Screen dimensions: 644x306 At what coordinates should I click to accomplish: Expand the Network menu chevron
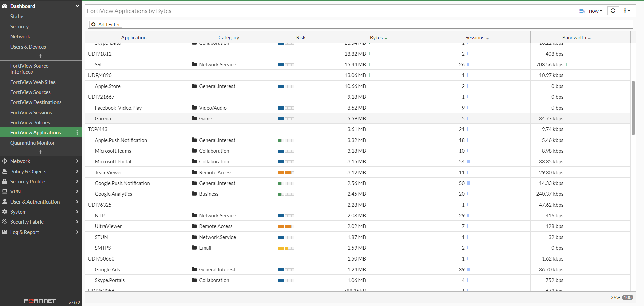coord(77,161)
